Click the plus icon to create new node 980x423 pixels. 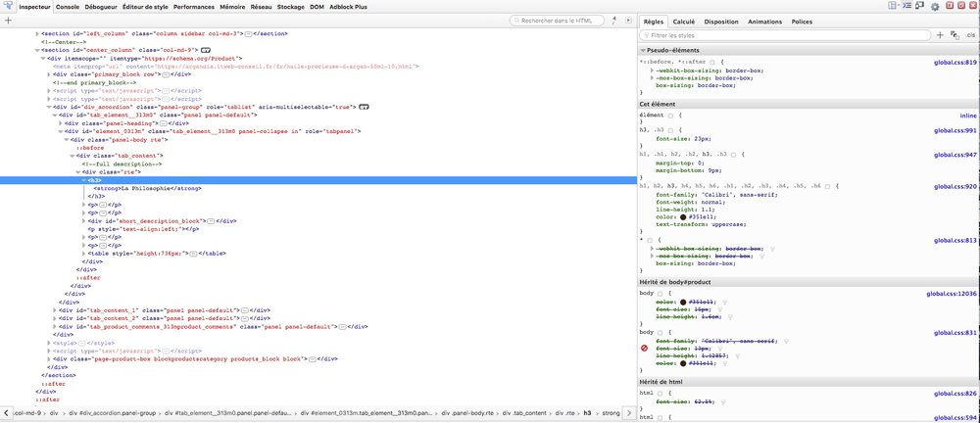click(8, 21)
